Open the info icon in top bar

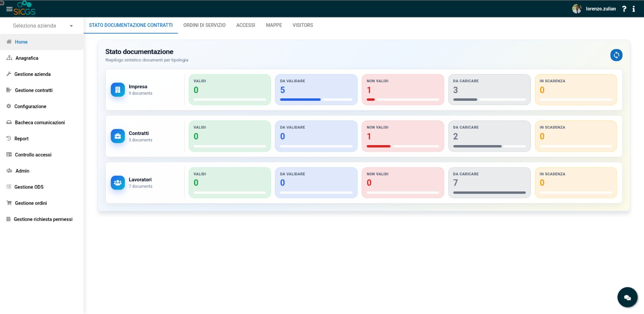(634, 9)
